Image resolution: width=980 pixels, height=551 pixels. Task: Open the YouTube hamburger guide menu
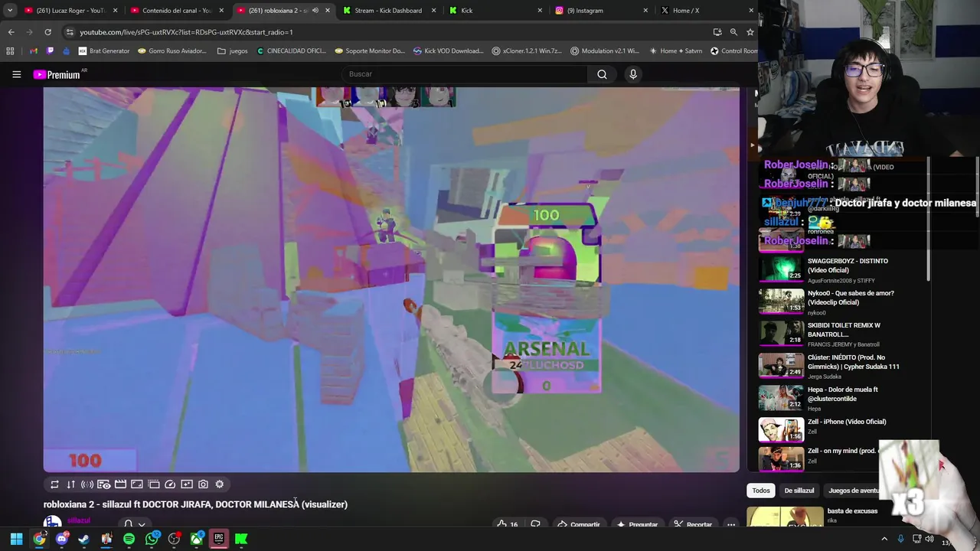click(x=16, y=74)
